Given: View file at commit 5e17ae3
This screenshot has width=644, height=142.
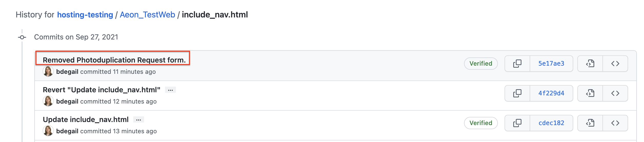Looking at the screenshot, I should click(x=590, y=64).
